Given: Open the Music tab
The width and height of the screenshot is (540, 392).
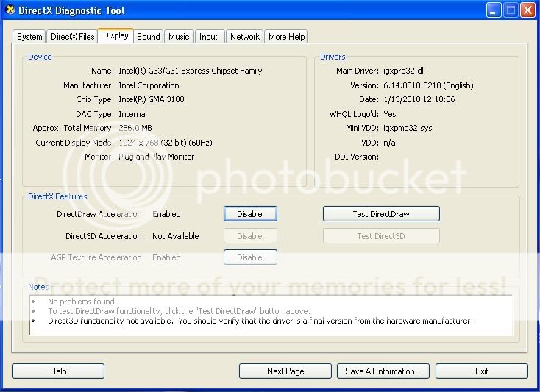Looking at the screenshot, I should tap(179, 37).
